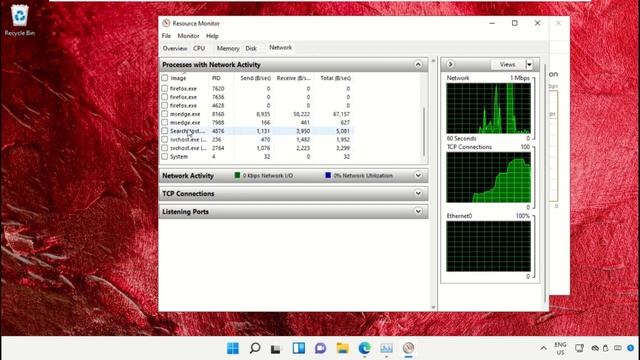Image resolution: width=640 pixels, height=360 pixels.
Task: Click the Ethernet0 utilization graph
Action: pyautogui.click(x=488, y=246)
